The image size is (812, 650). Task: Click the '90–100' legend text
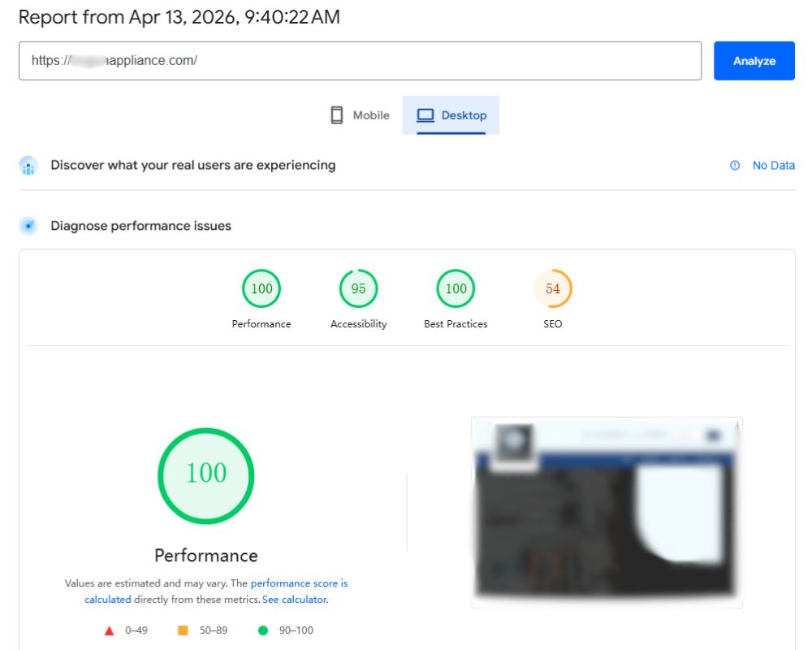click(296, 630)
